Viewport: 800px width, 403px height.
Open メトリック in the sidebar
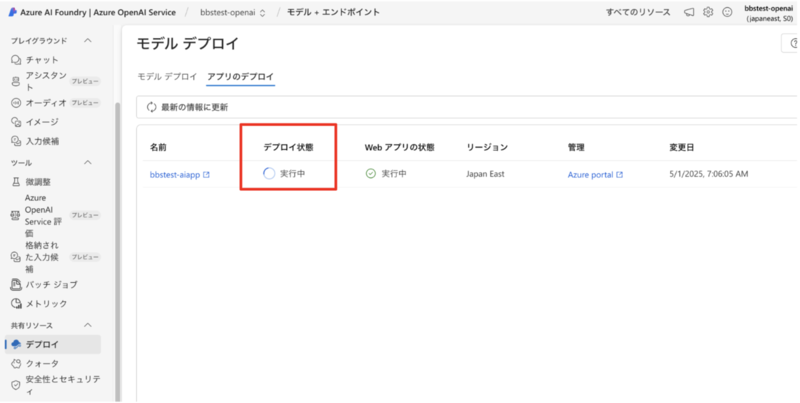(46, 304)
